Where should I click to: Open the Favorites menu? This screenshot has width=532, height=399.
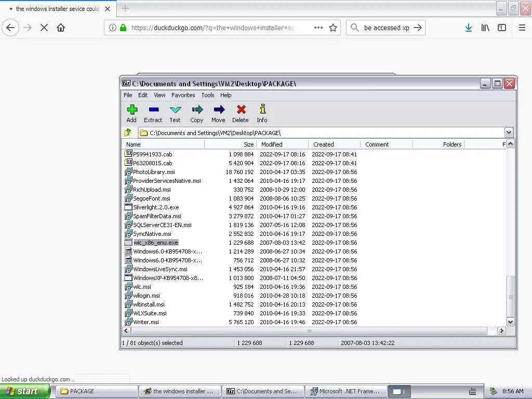(183, 95)
